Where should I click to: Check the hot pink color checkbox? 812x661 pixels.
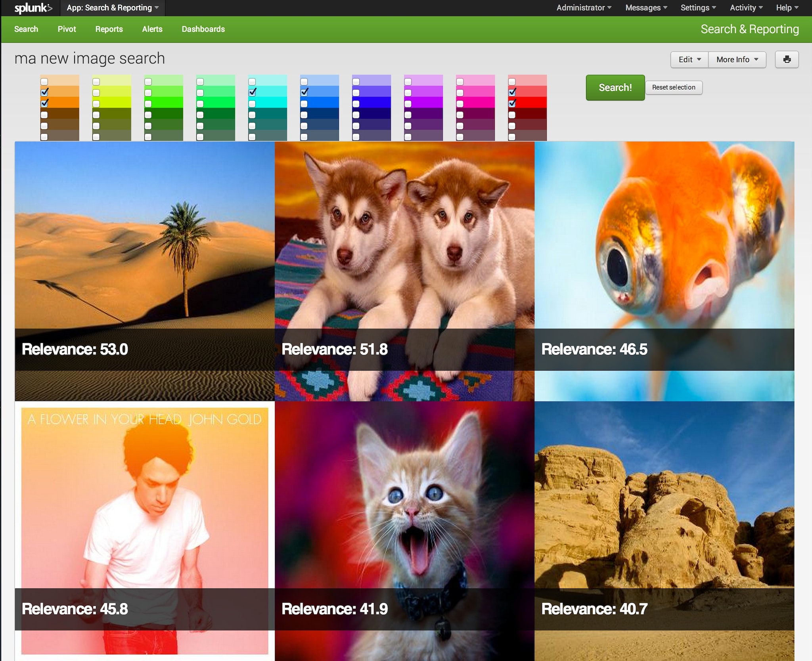tap(460, 104)
